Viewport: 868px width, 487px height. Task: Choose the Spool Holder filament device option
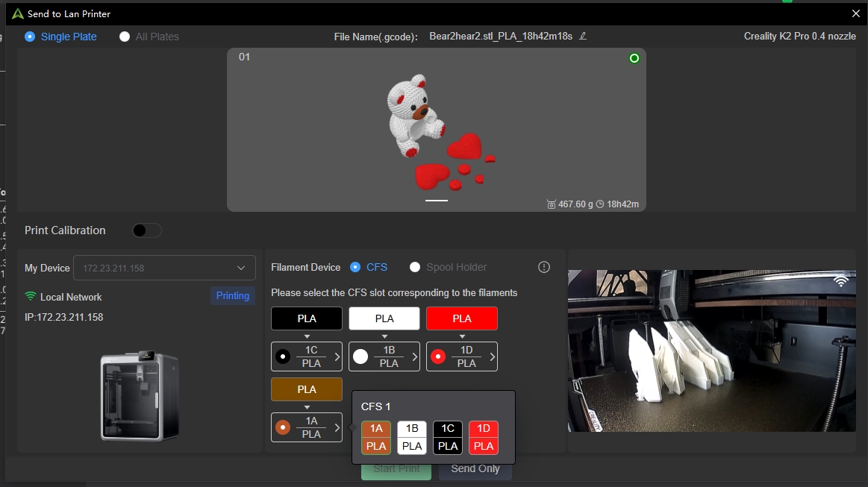416,267
